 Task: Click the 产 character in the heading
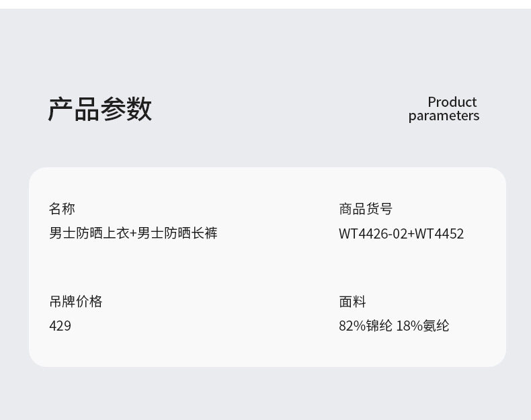pyautogui.click(x=60, y=109)
